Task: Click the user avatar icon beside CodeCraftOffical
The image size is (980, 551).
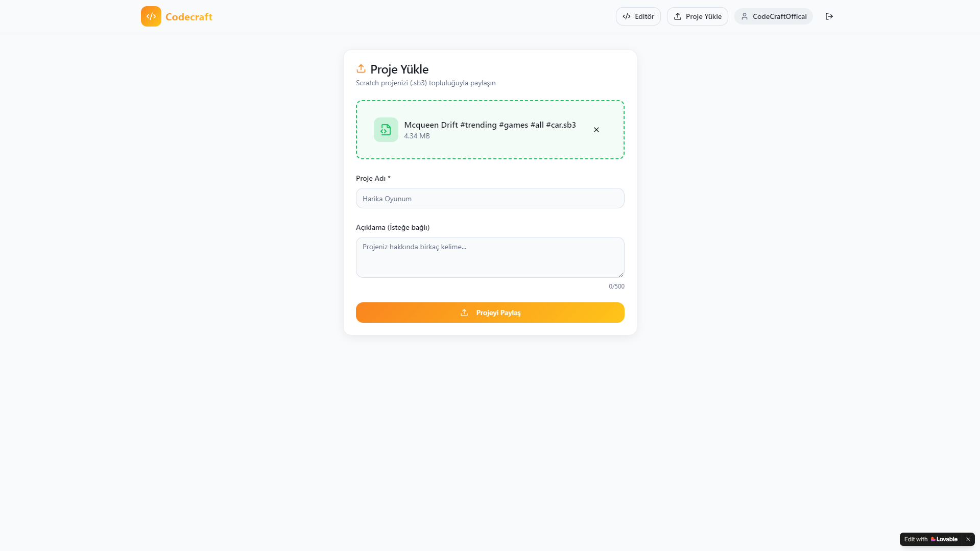Action: pyautogui.click(x=745, y=16)
